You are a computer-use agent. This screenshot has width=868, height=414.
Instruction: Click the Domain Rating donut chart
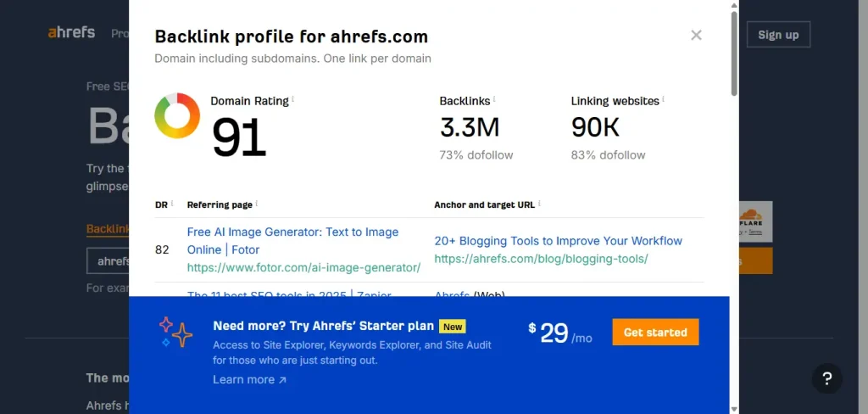pyautogui.click(x=177, y=116)
